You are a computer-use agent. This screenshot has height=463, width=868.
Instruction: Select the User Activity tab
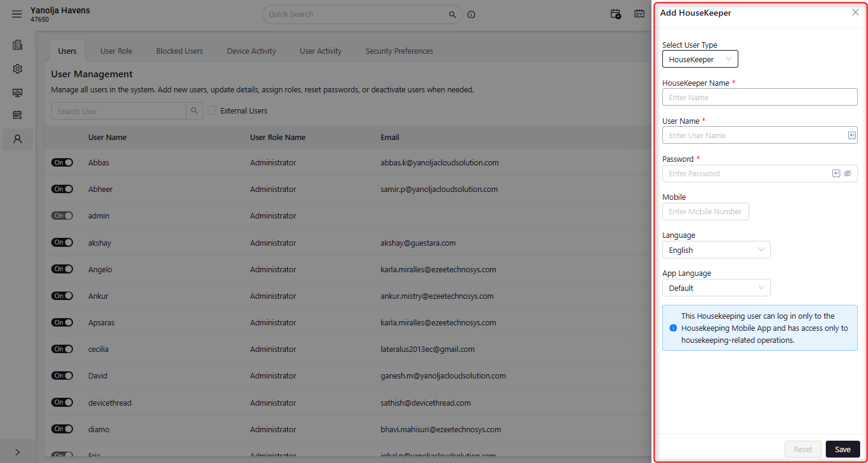pos(321,51)
